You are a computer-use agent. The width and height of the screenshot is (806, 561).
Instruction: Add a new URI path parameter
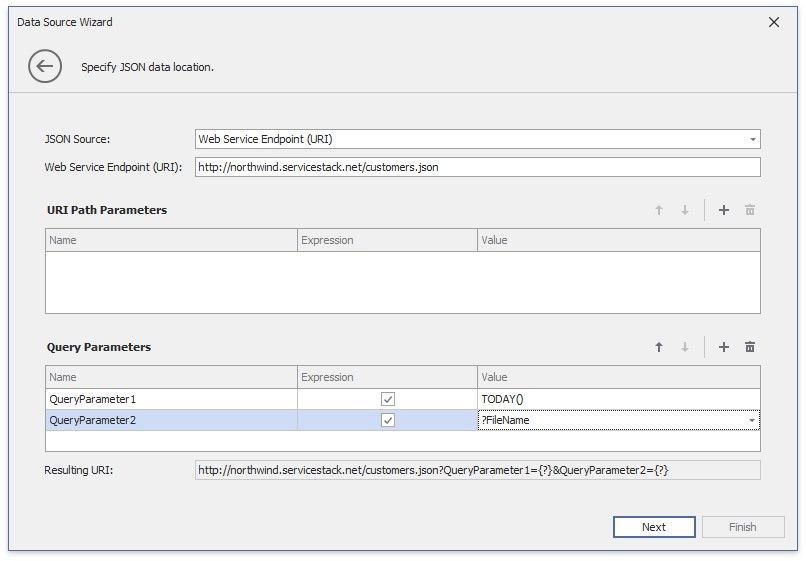click(x=724, y=210)
